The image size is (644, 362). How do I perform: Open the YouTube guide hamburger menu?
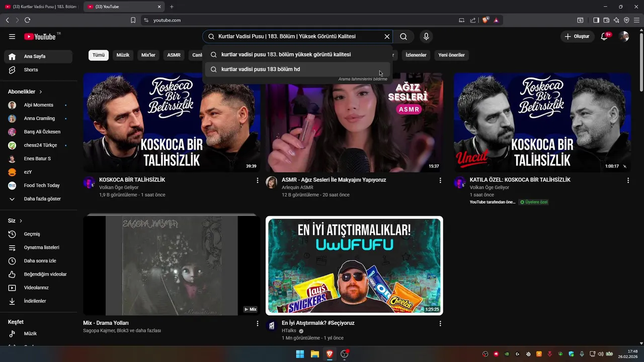click(x=12, y=37)
